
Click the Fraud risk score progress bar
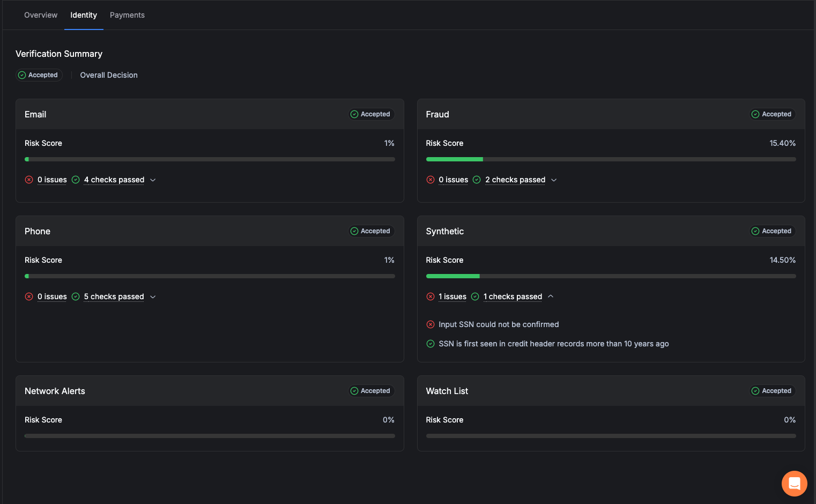[611, 159]
